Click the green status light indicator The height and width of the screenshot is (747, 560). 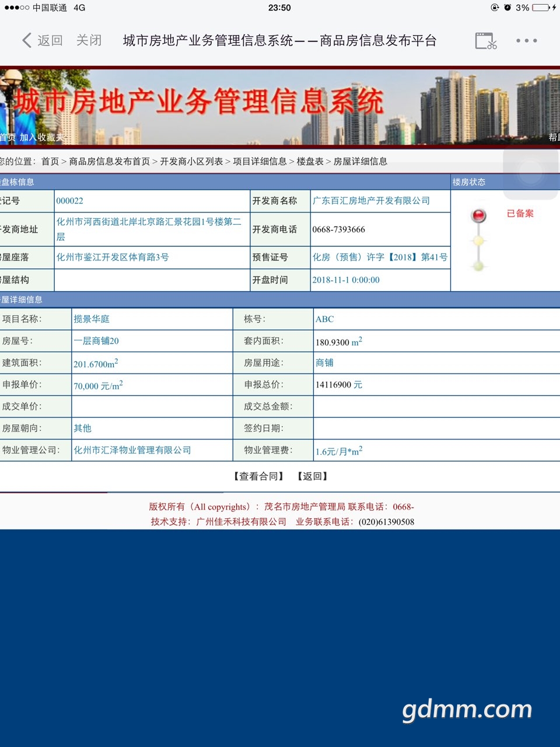(x=478, y=266)
